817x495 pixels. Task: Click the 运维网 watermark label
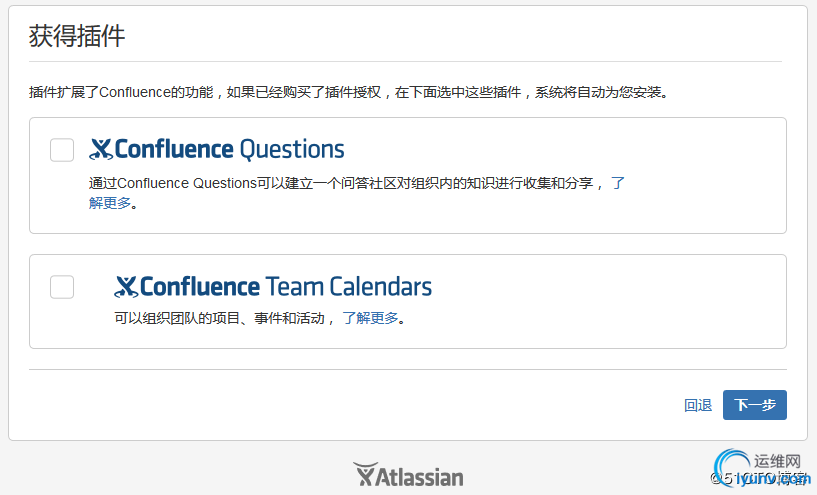777,462
